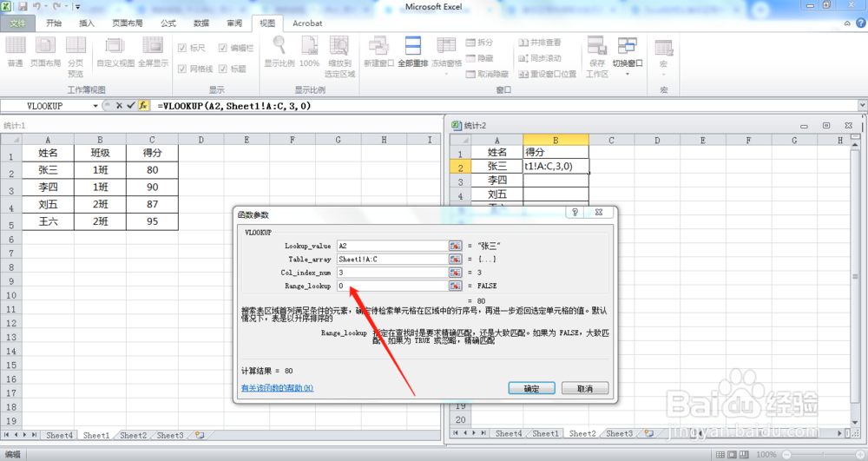The height and width of the screenshot is (461, 868).
Task: Click the insert worksheet icon beside Sheet3 in the left window
Action: click(200, 436)
